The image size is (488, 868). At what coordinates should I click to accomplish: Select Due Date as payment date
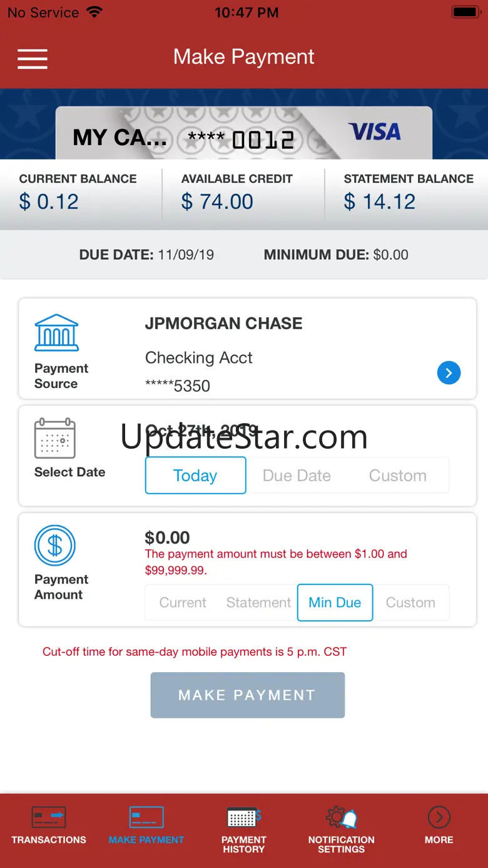[x=297, y=476]
